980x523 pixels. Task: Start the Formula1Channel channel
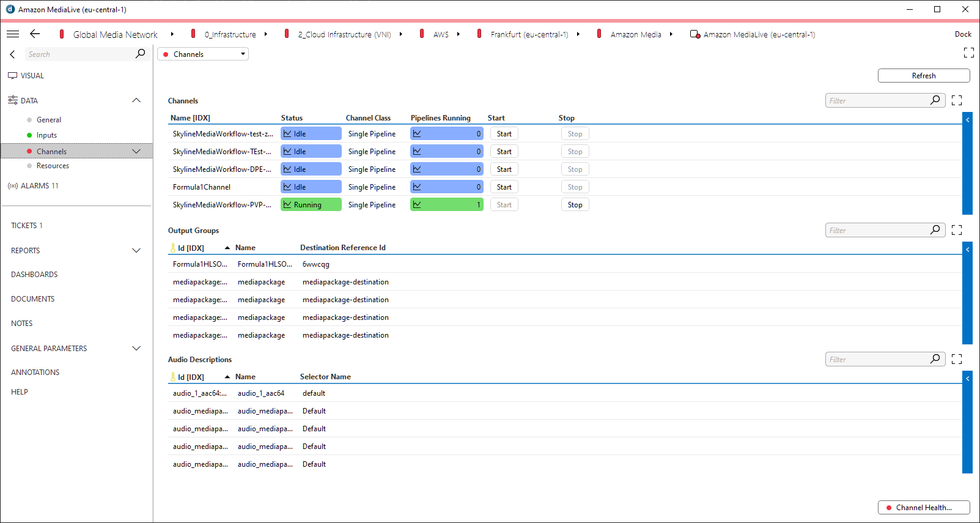pyautogui.click(x=504, y=187)
